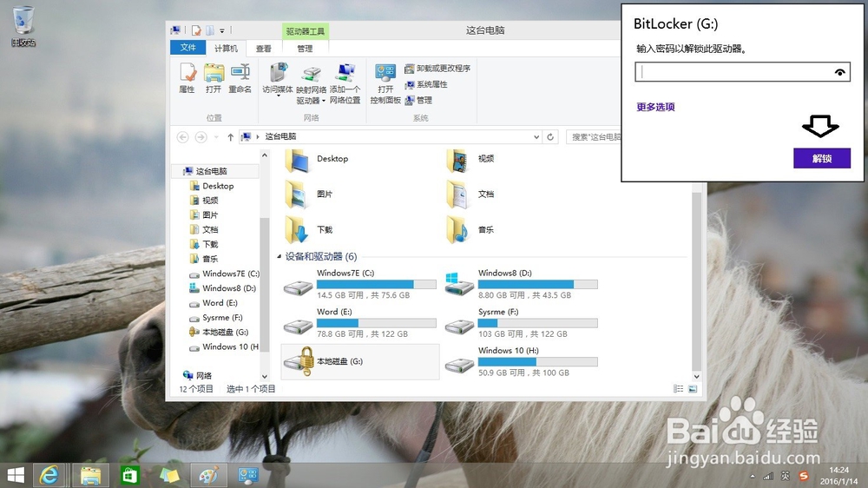Click the 属性 (Properties) ribbon icon
This screenshot has height=488, width=868.
[187, 77]
